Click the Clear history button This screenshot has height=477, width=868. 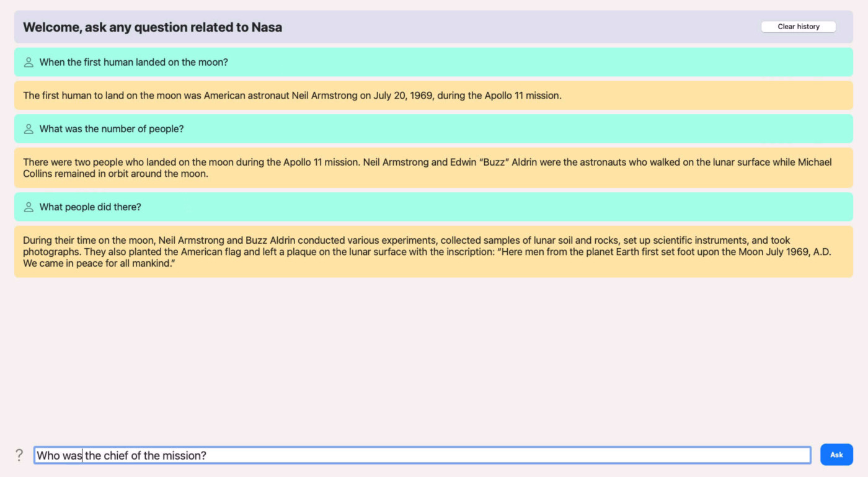[799, 27]
